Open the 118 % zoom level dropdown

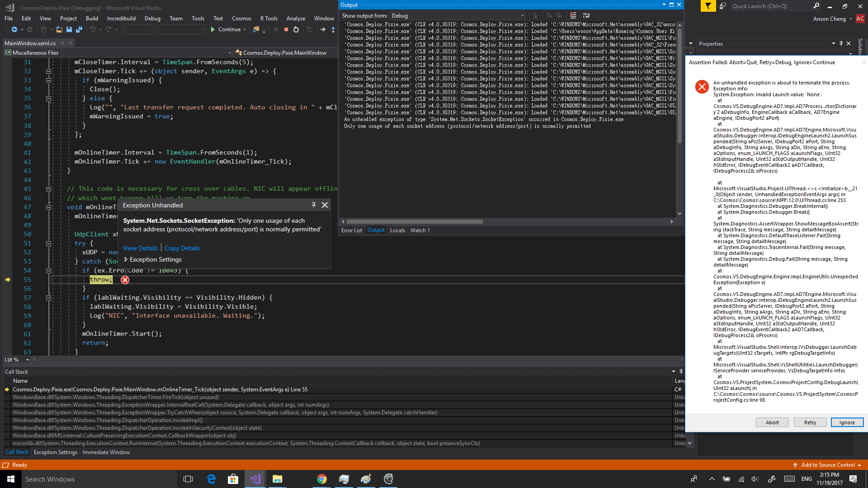click(28, 360)
